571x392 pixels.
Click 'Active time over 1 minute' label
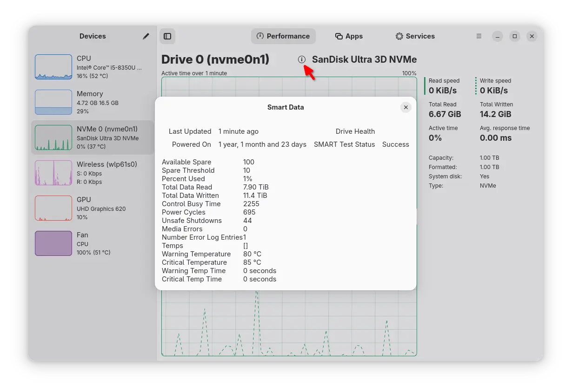194,73
